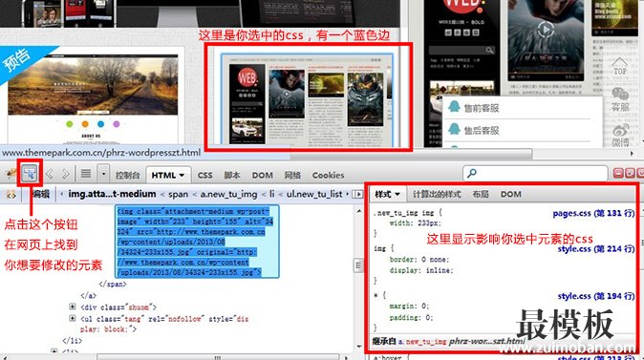Detach Firebug with the second red button
This screenshot has width=644, height=360.
pyautogui.click(x=630, y=173)
